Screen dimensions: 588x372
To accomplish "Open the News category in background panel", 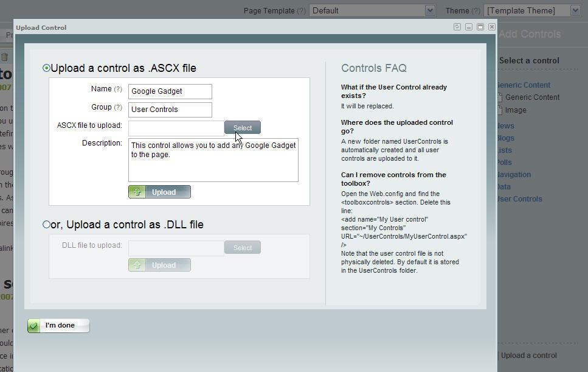I will point(506,126).
